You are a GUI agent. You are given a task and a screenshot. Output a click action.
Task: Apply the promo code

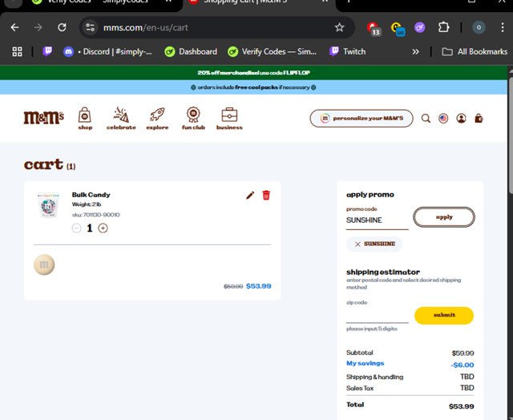444,217
